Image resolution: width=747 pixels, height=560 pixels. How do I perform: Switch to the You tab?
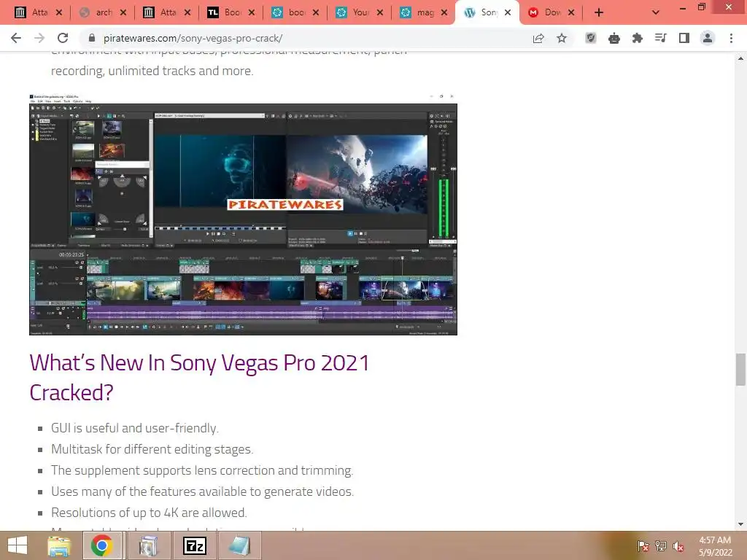pyautogui.click(x=353, y=12)
